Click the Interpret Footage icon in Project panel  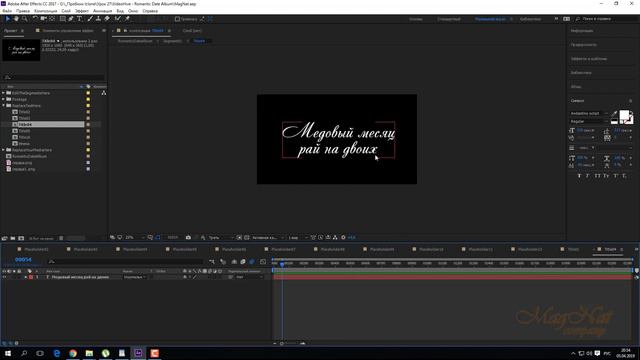pyautogui.click(x=4, y=238)
